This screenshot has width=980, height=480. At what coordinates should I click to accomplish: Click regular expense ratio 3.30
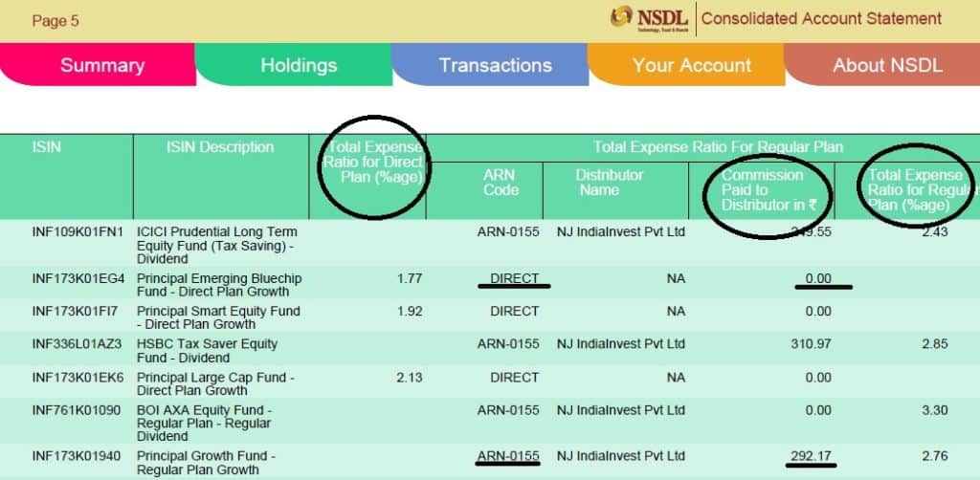pos(935,410)
